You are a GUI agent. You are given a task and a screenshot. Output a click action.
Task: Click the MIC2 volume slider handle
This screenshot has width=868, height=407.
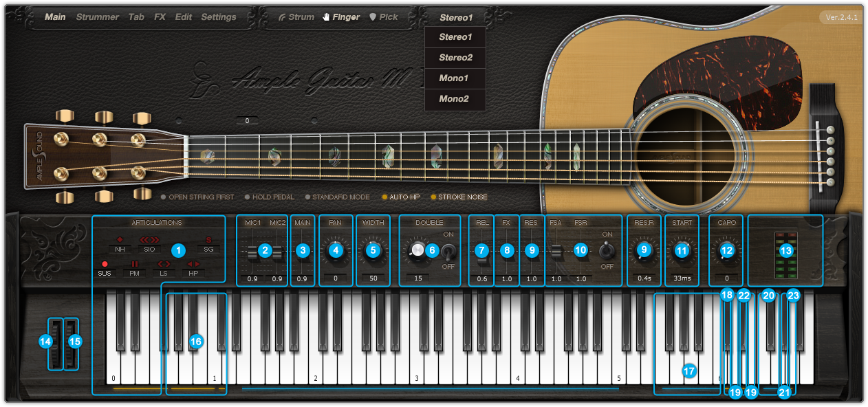[276, 253]
